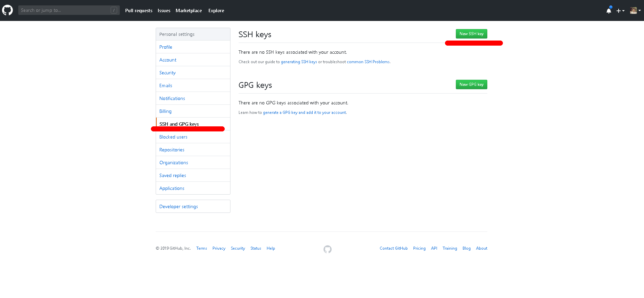This screenshot has width=644, height=298.
Task: Open About link in footer
Action: tap(482, 248)
